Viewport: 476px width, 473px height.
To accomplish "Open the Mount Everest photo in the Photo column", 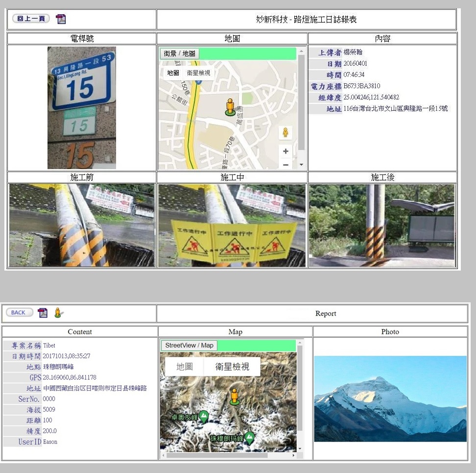I will [390, 398].
